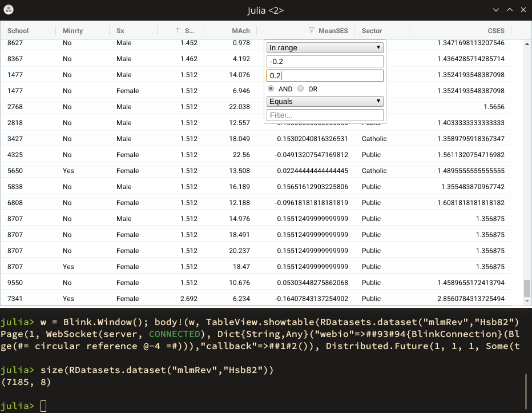Click Catholic sector cell in school 3427 row
Image resolution: width=532 pixels, height=413 pixels.
(374, 139)
